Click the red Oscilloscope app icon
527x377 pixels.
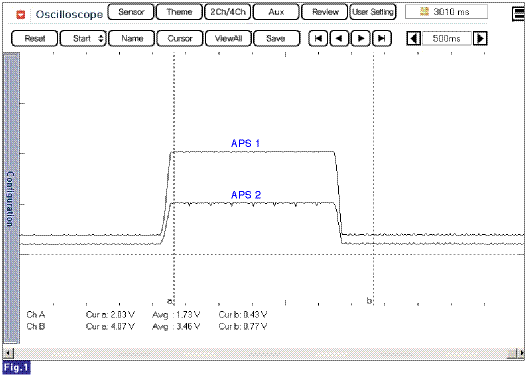coord(21,14)
